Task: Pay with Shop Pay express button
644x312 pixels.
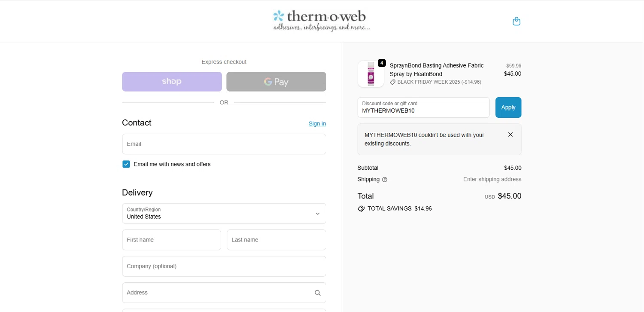Action: tap(172, 82)
